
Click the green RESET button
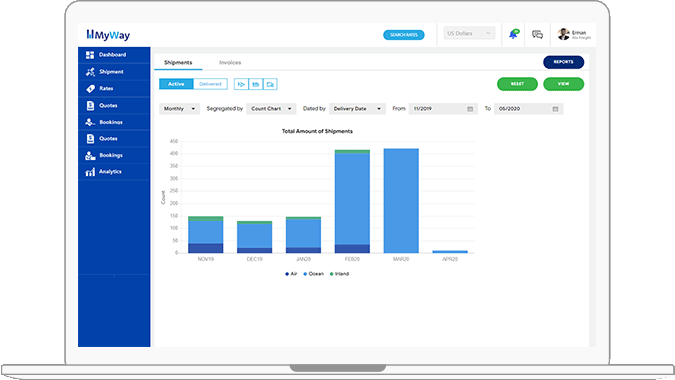(x=517, y=84)
